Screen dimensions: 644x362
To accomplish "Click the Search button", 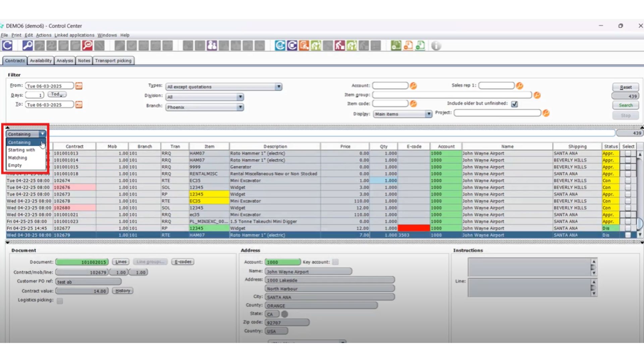I will pos(626,105).
